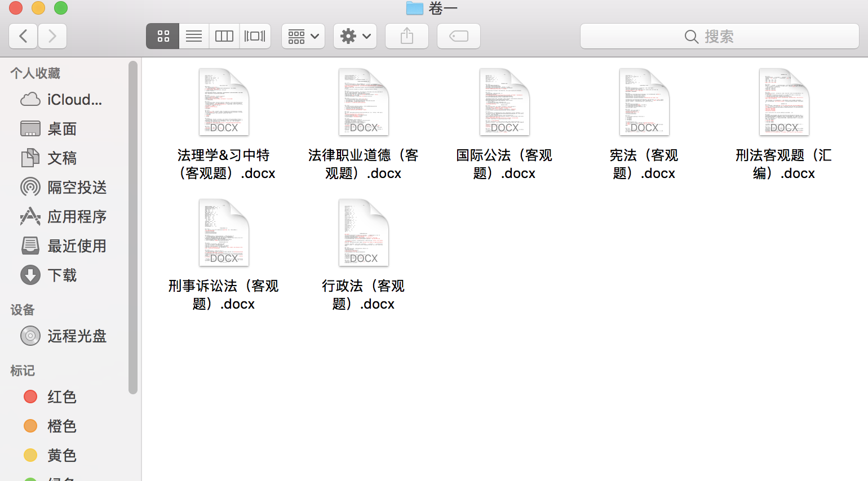Screen dimensions: 868x481
Task: Select 隔空投送 AirDrop in sidebar
Action: pos(64,187)
